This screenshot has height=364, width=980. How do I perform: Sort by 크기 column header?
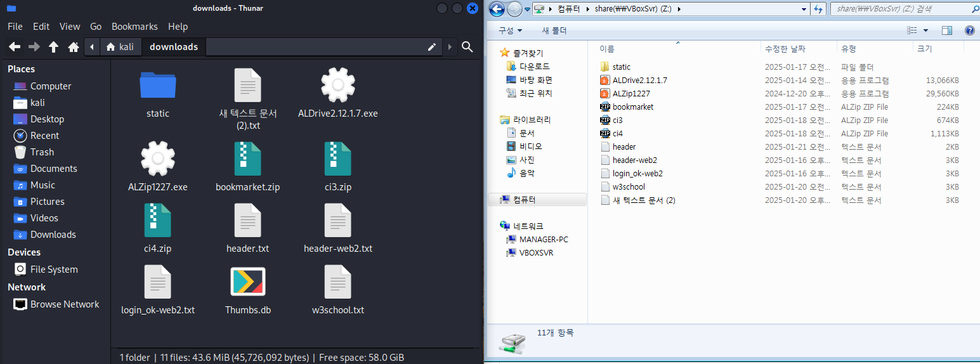pyautogui.click(x=938, y=49)
